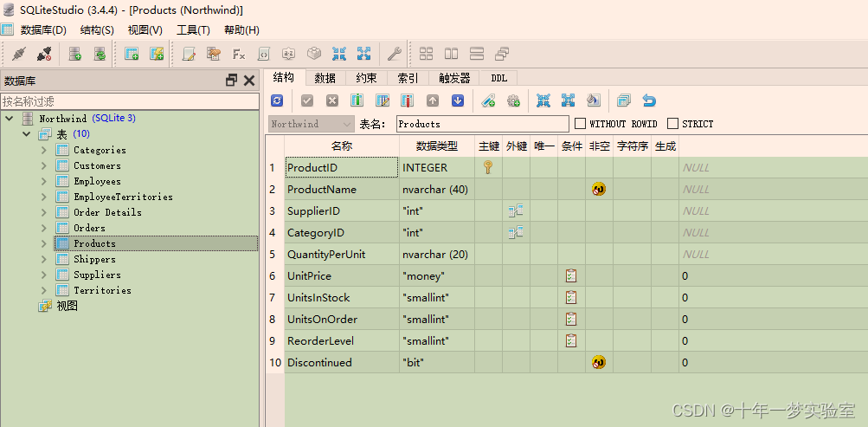868x427 pixels.
Task: Refresh the Products table structure
Action: pos(277,100)
